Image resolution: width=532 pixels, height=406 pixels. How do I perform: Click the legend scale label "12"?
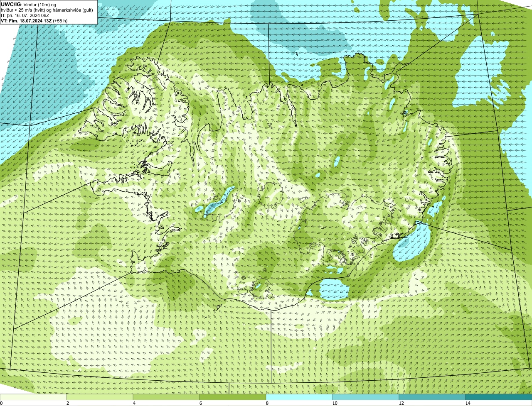[x=401, y=403]
